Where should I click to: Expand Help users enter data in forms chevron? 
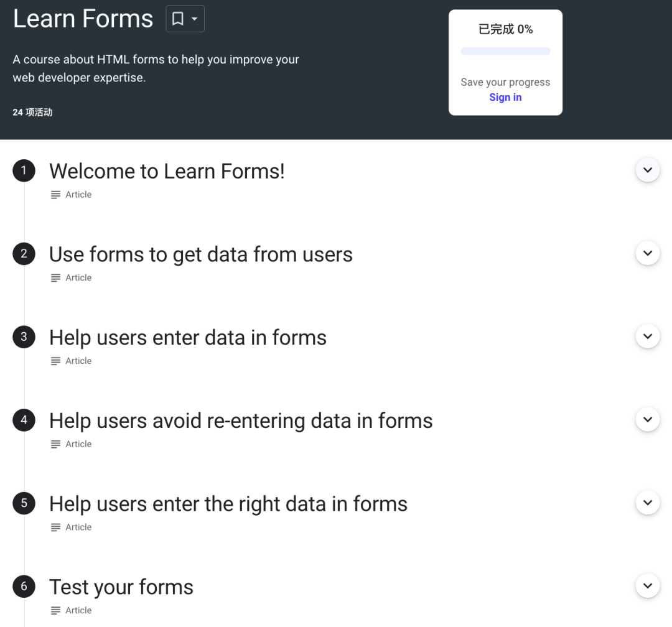coord(648,337)
